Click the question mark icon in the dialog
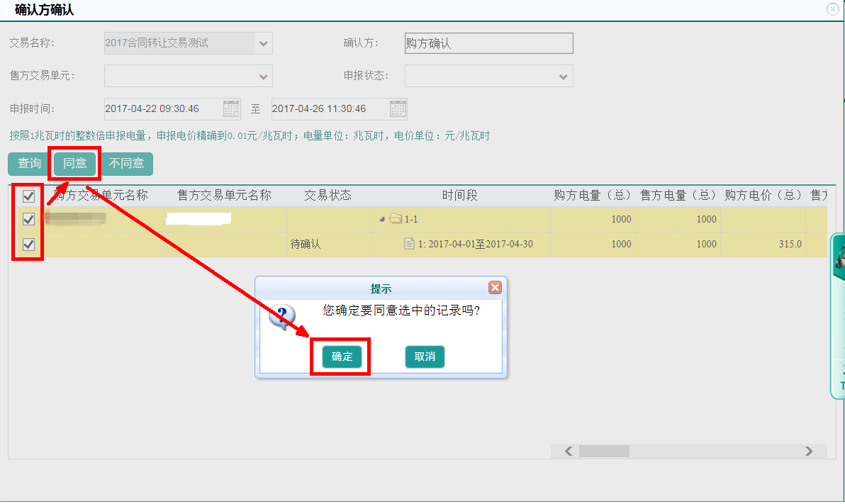This screenshot has height=504, width=845. point(281,317)
